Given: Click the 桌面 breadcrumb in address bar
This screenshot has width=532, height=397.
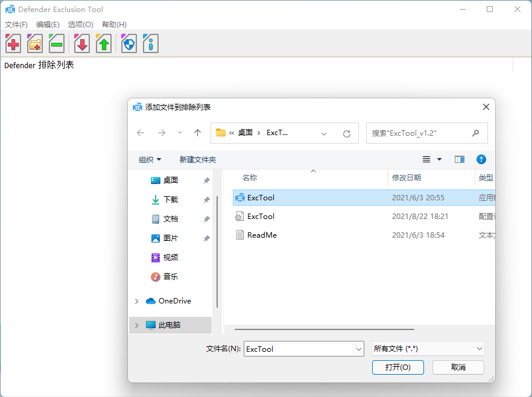Looking at the screenshot, I should click(x=245, y=133).
